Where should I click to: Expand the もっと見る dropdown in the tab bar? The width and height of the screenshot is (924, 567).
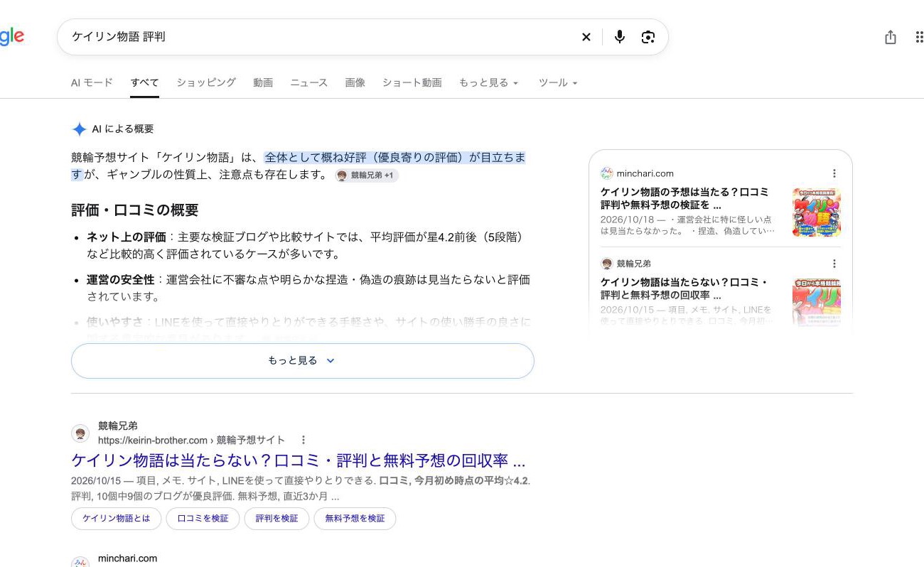(x=489, y=82)
